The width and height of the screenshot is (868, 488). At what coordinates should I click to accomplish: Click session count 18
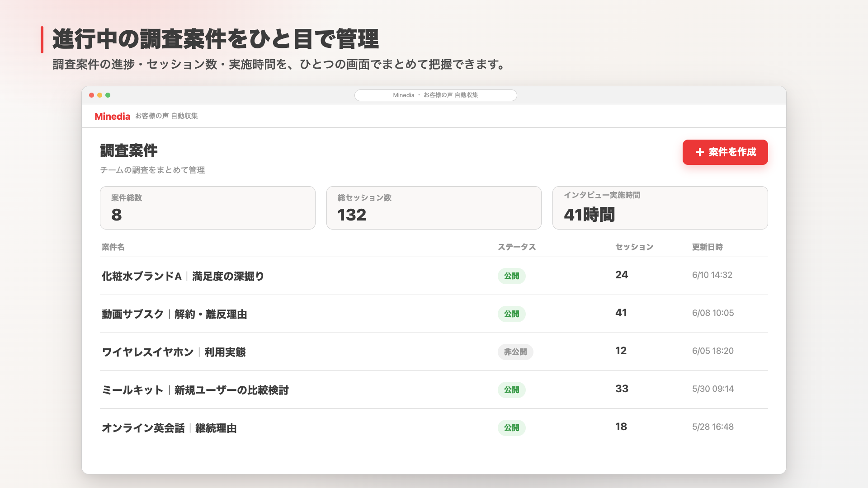coord(621,427)
